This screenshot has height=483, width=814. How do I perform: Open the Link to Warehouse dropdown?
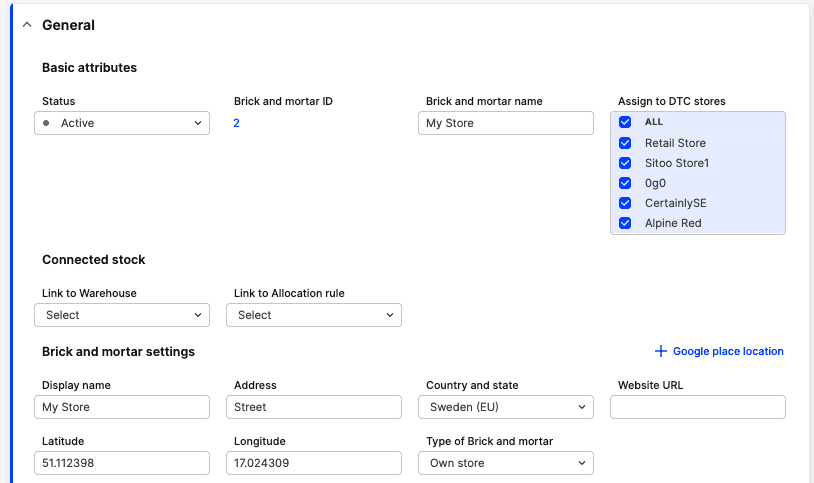click(x=122, y=315)
